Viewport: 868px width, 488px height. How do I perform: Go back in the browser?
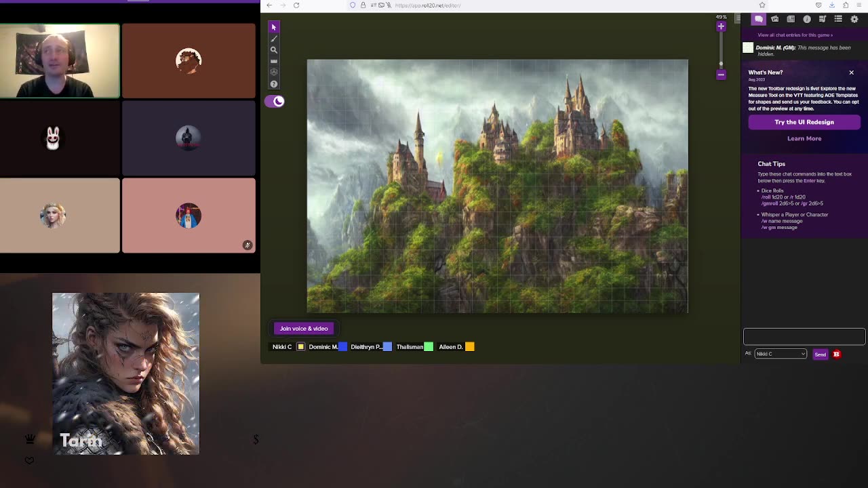[269, 5]
